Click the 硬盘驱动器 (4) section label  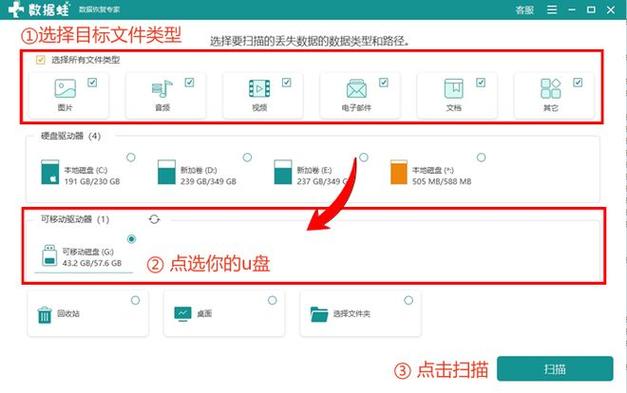coord(71,136)
